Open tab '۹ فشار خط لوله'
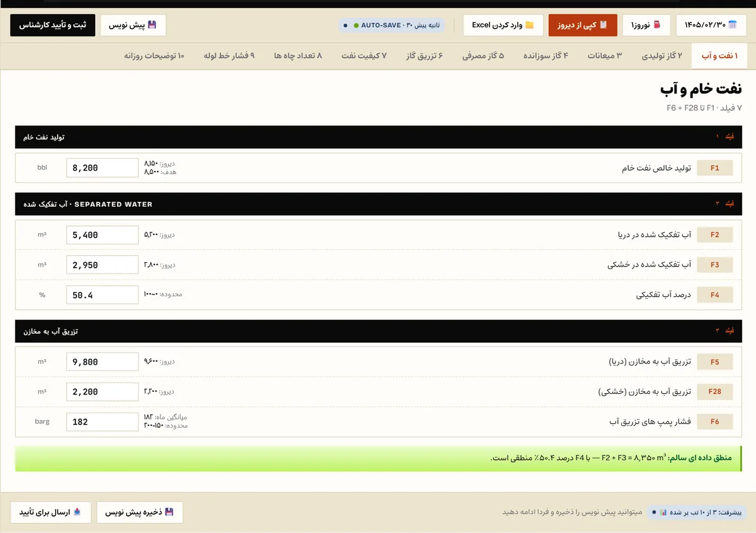 [229, 56]
